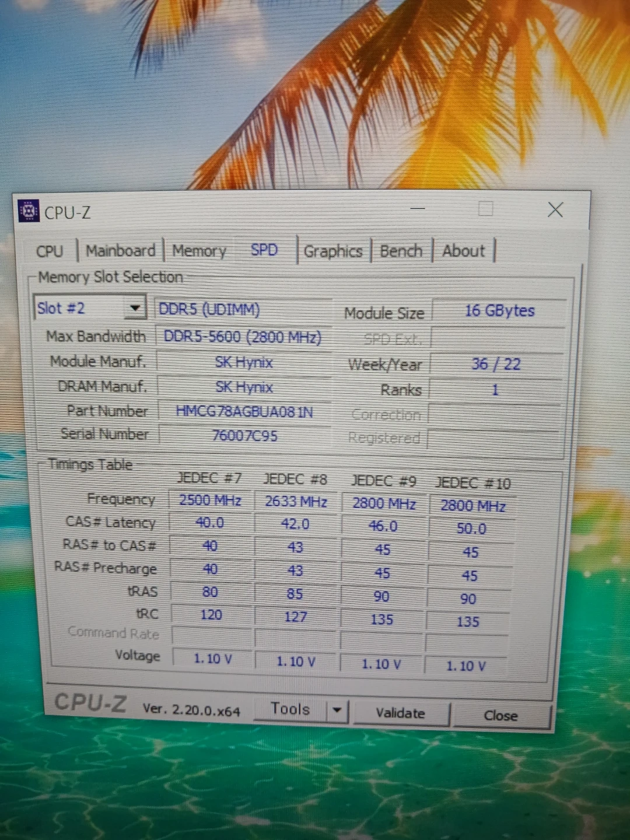Click the tRAS value 80

(210, 592)
